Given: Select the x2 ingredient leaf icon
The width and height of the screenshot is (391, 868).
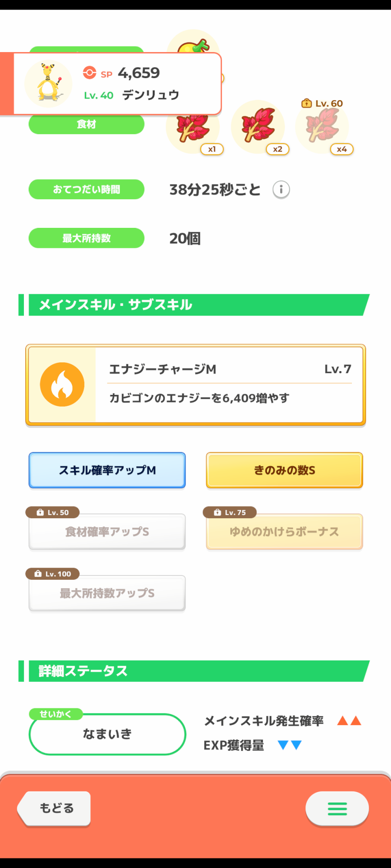Looking at the screenshot, I should click(258, 127).
